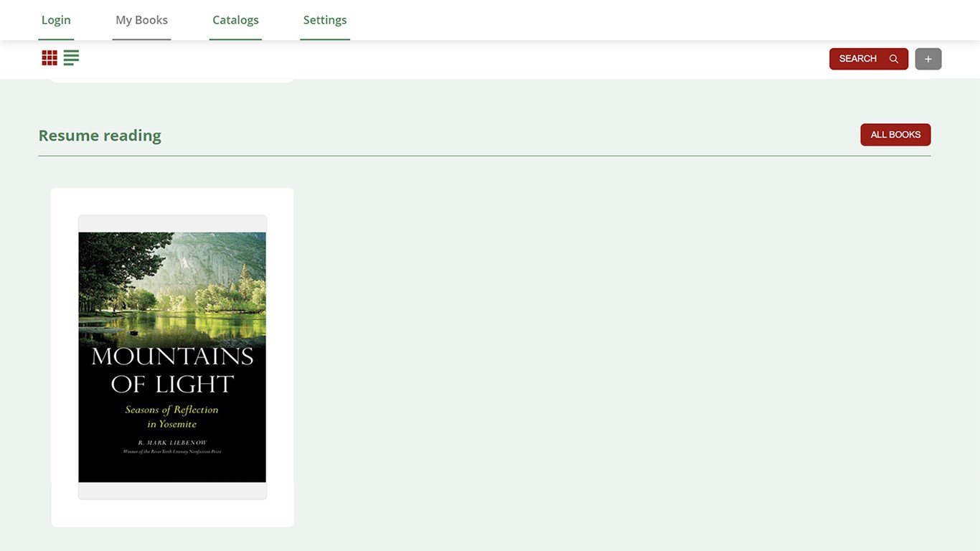Viewport: 980px width, 551px height.
Task: Open the Settings tab
Action: (325, 20)
